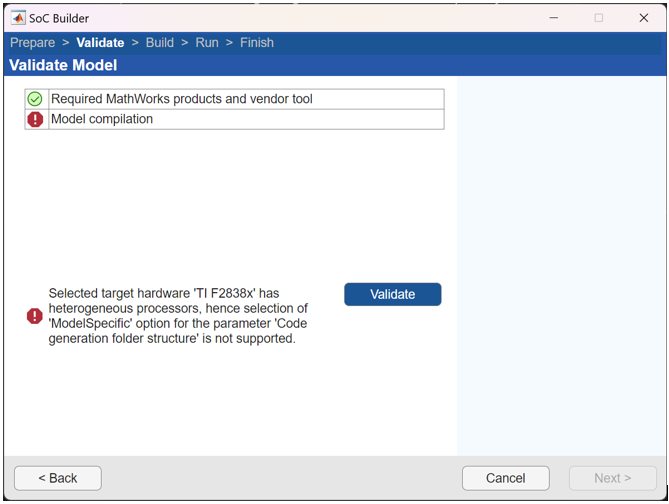Jump to the Build step in breadcrumb
Screen dimensions: 669x504
pos(159,43)
